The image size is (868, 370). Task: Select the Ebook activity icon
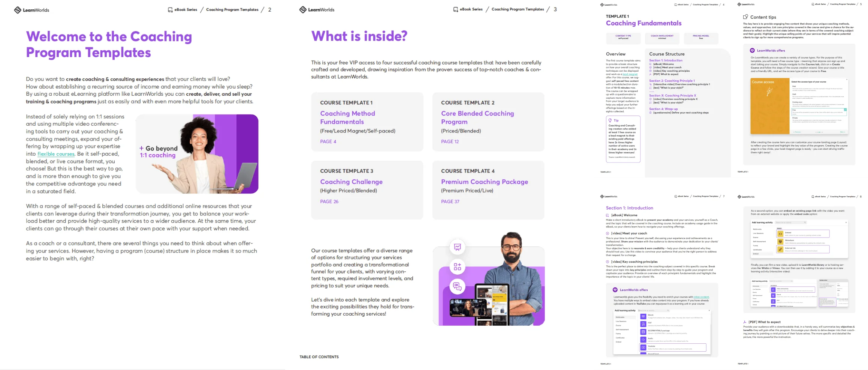643,317
